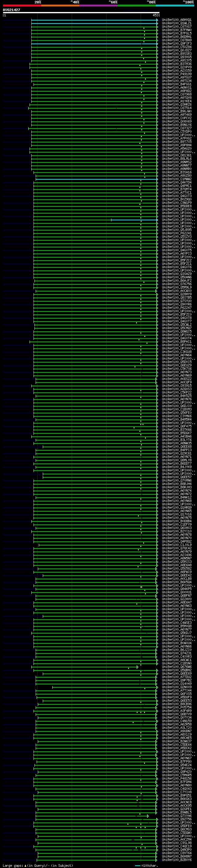197x868 pixels.
Task: Select the UniRef100_P48156 label
Action: click(x=176, y=779)
